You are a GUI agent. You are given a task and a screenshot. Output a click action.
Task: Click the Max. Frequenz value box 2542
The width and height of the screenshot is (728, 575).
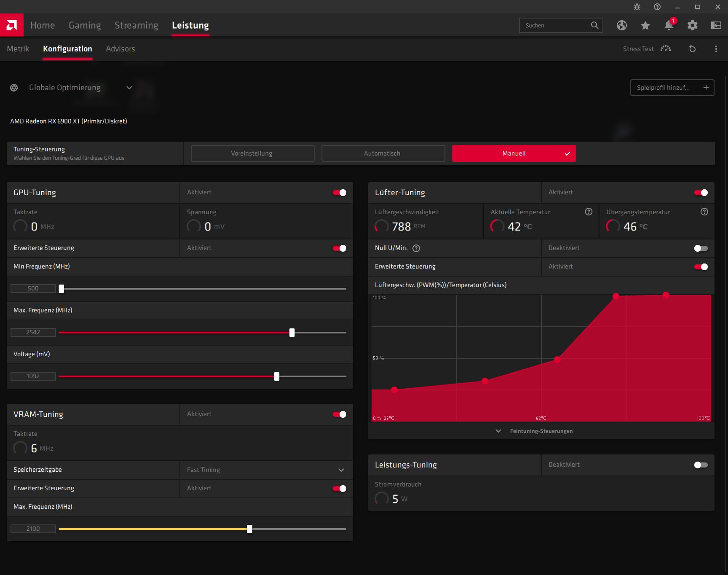[x=33, y=332]
